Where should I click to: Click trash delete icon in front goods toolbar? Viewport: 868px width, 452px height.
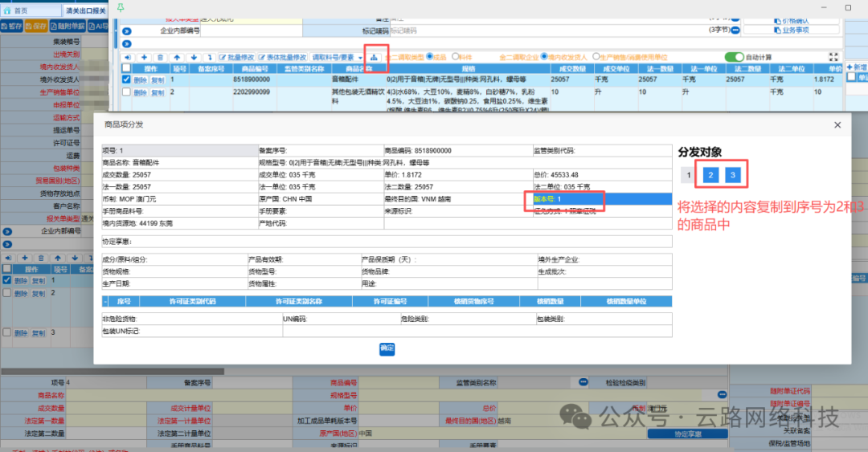point(161,58)
